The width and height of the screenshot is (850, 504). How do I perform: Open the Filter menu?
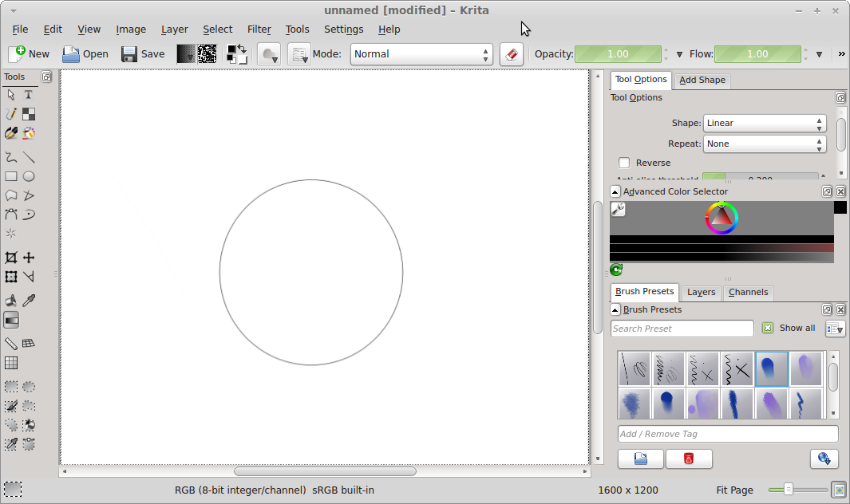(259, 30)
